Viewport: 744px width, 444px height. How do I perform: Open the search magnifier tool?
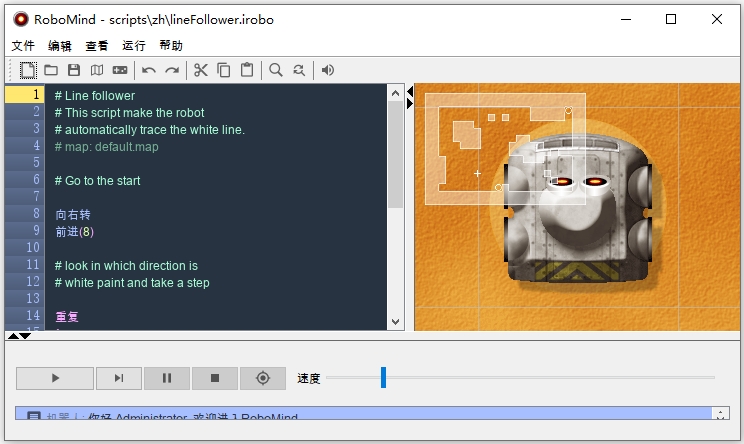(276, 70)
